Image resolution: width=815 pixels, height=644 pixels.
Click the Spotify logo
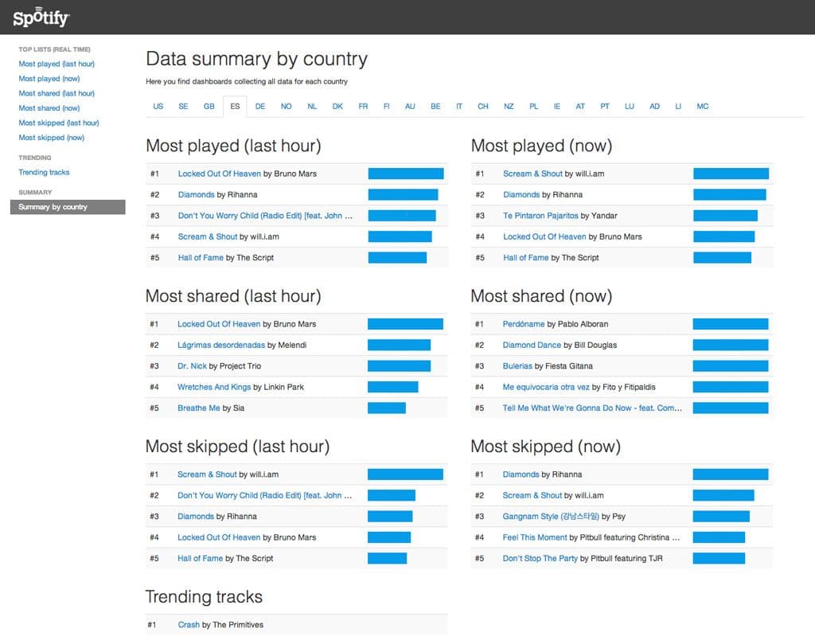click(x=40, y=17)
